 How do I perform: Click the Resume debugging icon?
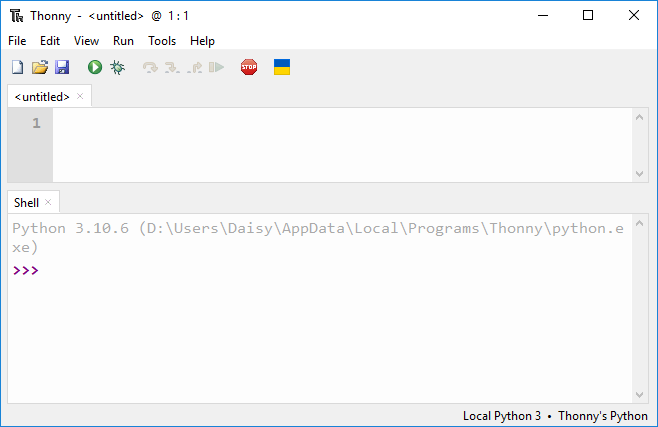click(x=217, y=67)
